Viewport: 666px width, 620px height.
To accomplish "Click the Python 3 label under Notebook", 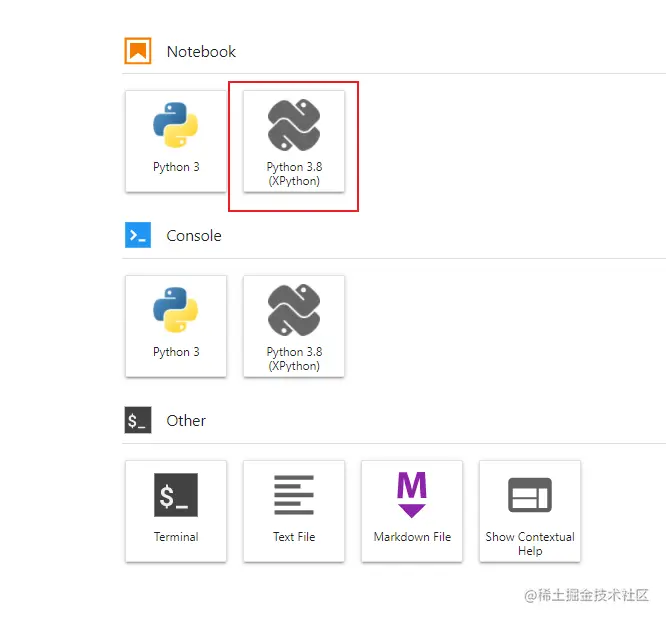I will pos(176,167).
